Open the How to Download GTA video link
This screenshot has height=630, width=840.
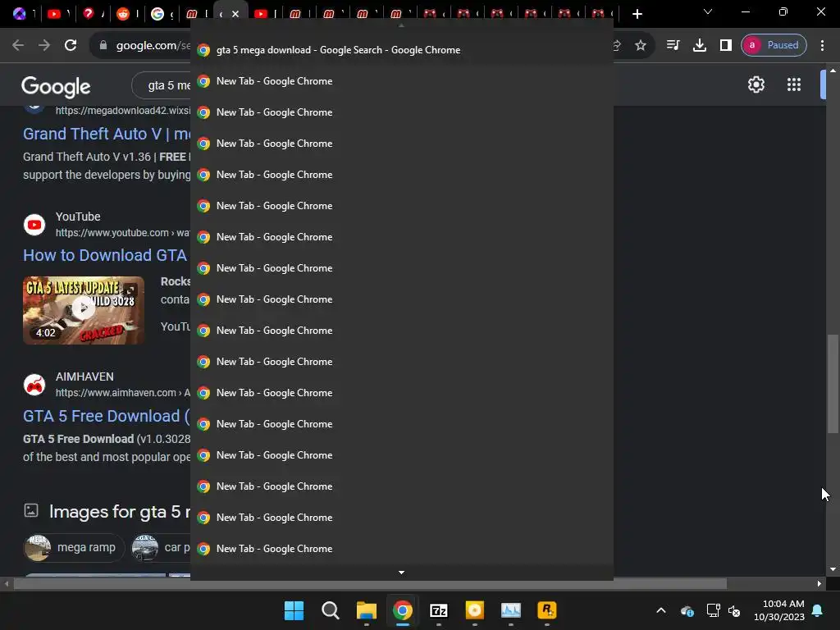105,255
